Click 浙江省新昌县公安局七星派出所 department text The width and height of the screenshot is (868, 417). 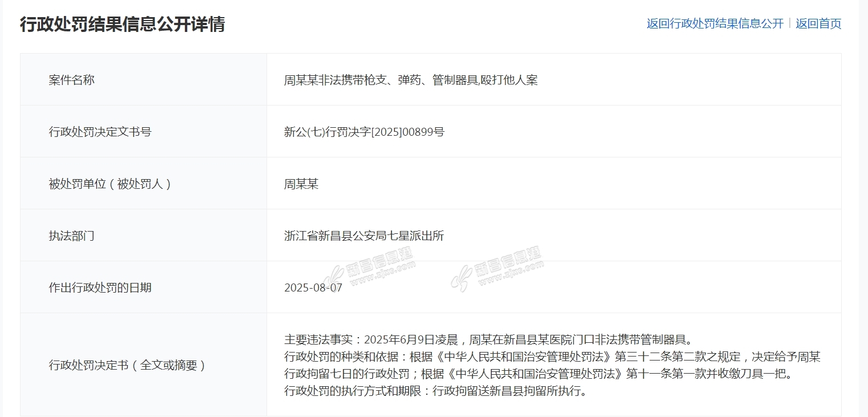pos(364,236)
